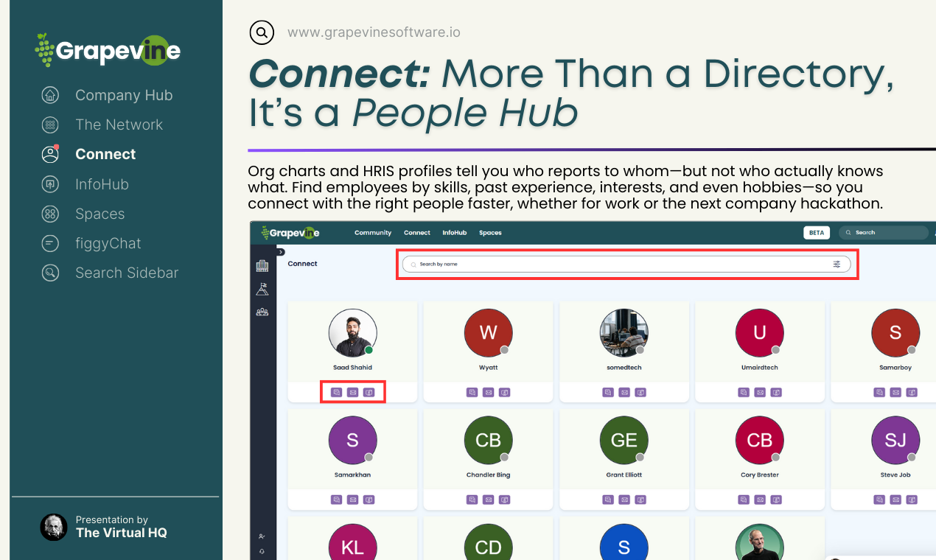Click the large Grapevine logo in the sidebar
The width and height of the screenshot is (936, 560).
[x=108, y=50]
